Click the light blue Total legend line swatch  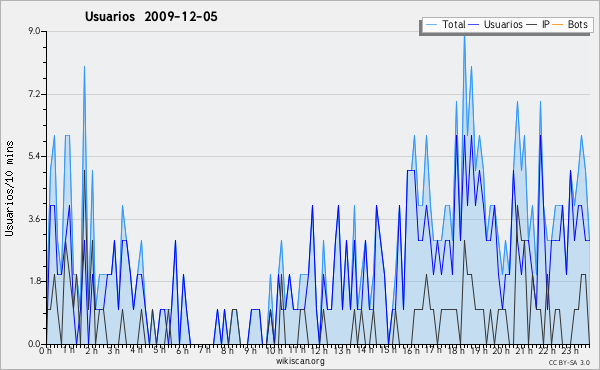tap(431, 25)
